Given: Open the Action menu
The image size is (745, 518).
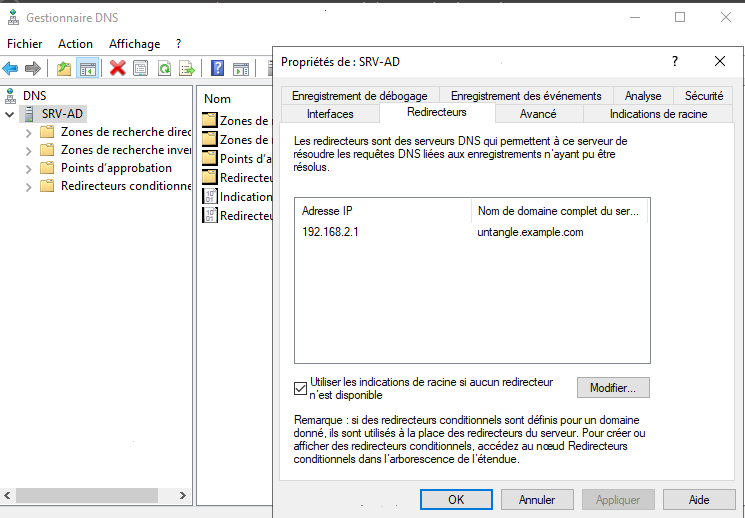Looking at the screenshot, I should coord(75,44).
